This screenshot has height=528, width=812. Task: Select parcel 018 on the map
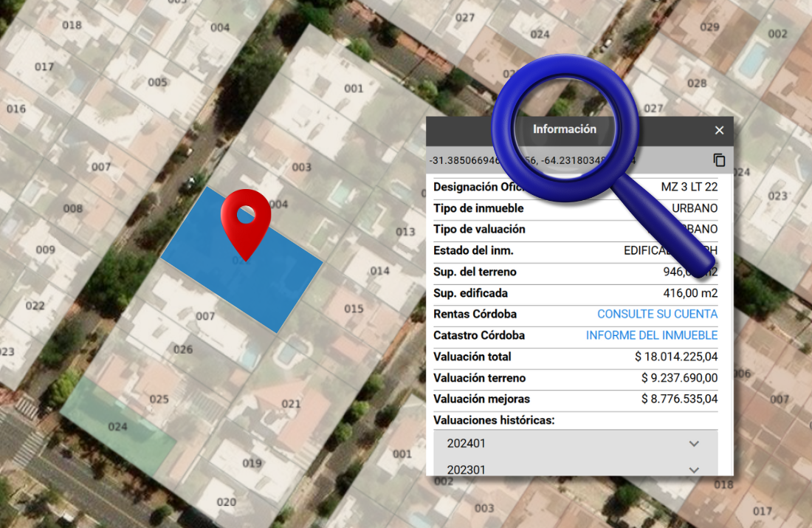click(x=72, y=25)
